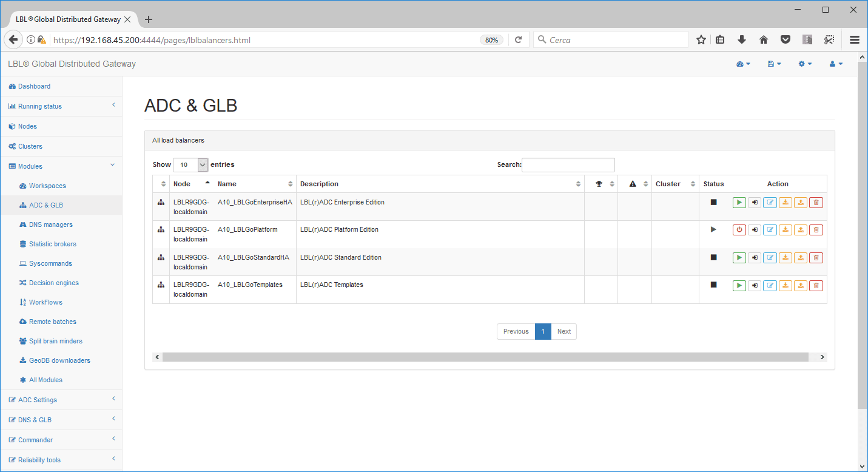Click the Search input field above table
868x472 pixels.
[568, 164]
